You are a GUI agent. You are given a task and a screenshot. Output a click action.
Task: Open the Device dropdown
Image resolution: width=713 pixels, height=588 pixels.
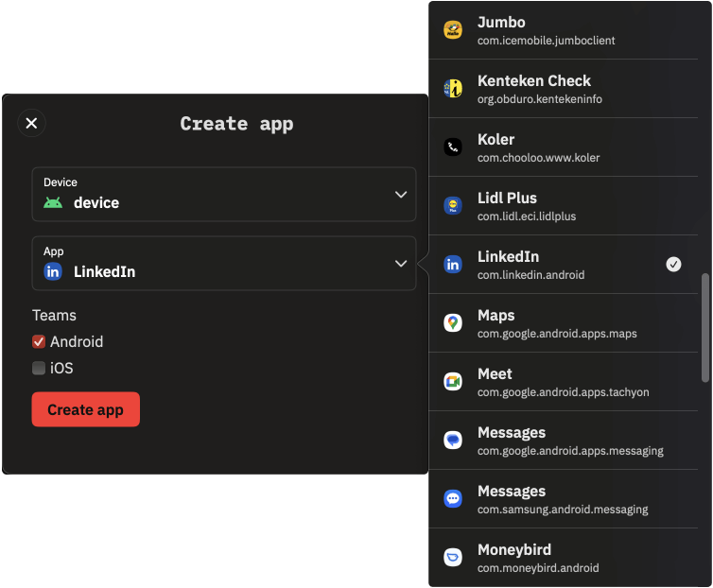point(224,194)
